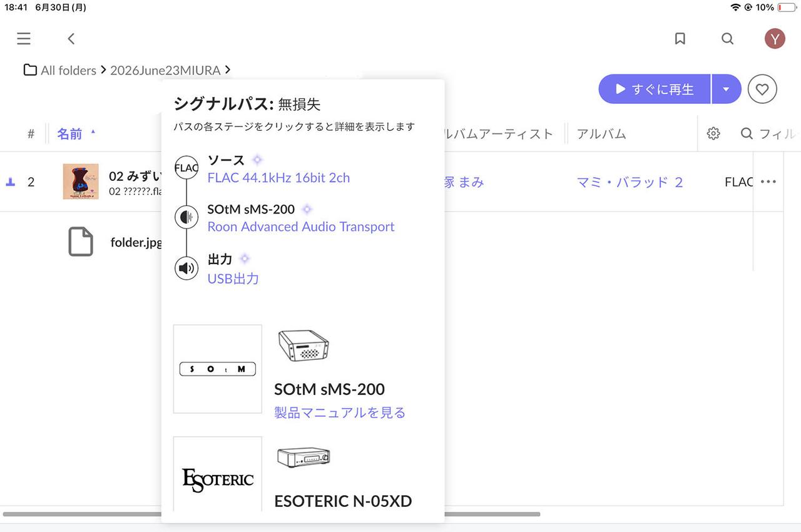Click the ESOTERIC N-05XD device illustration
The image size is (801, 532).
pyautogui.click(x=304, y=458)
